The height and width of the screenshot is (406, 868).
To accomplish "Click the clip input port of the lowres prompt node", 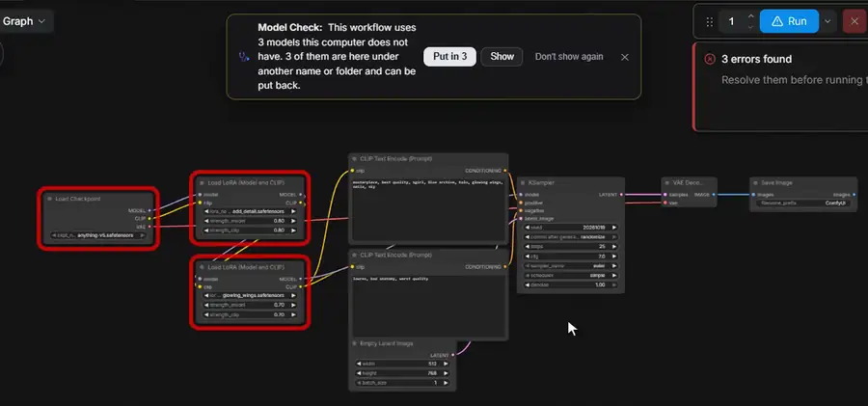I will (352, 267).
